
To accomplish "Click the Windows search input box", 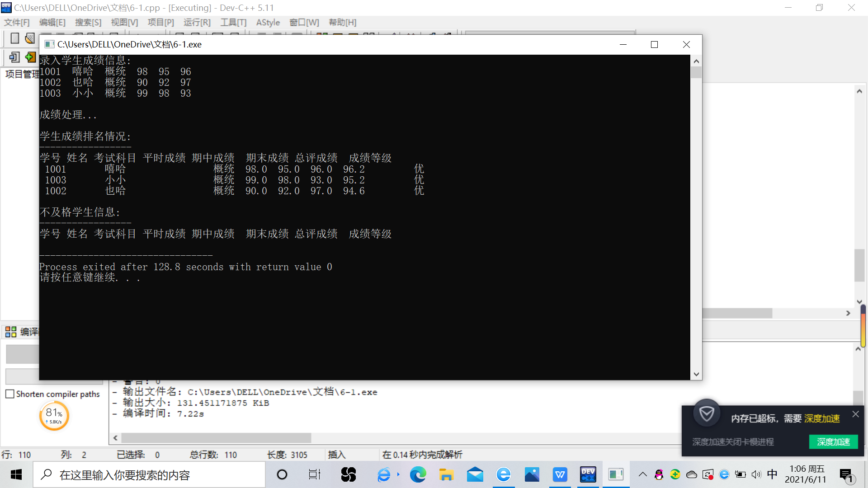I will point(149,475).
